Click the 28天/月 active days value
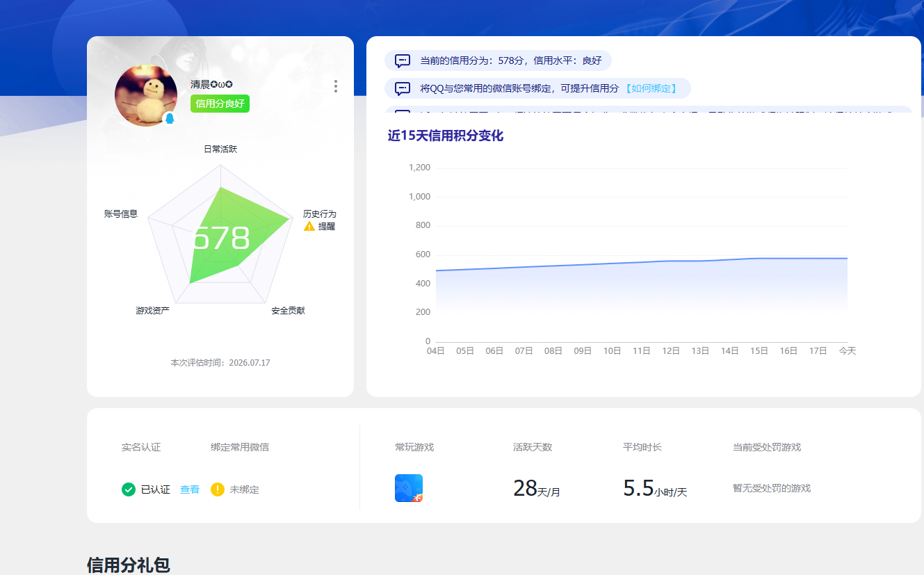Viewport: 924px width, 575px height. click(x=537, y=488)
